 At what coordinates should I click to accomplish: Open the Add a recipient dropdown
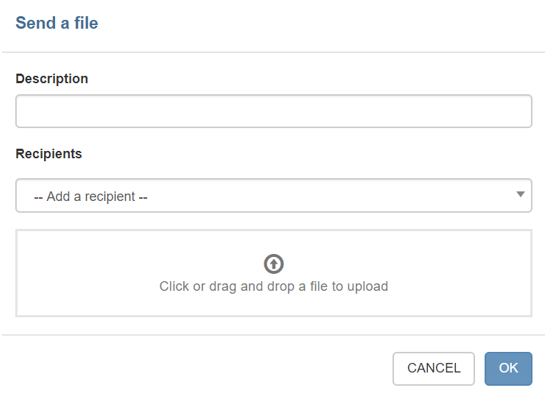[274, 196]
